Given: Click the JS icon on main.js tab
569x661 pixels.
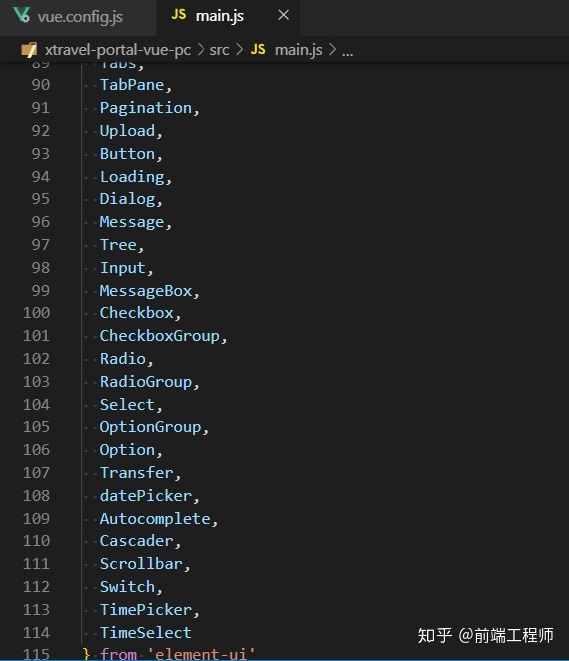Looking at the screenshot, I should 178,15.
